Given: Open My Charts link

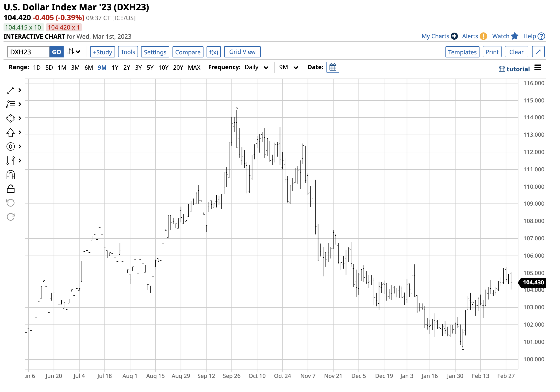Looking at the screenshot, I should (436, 36).
